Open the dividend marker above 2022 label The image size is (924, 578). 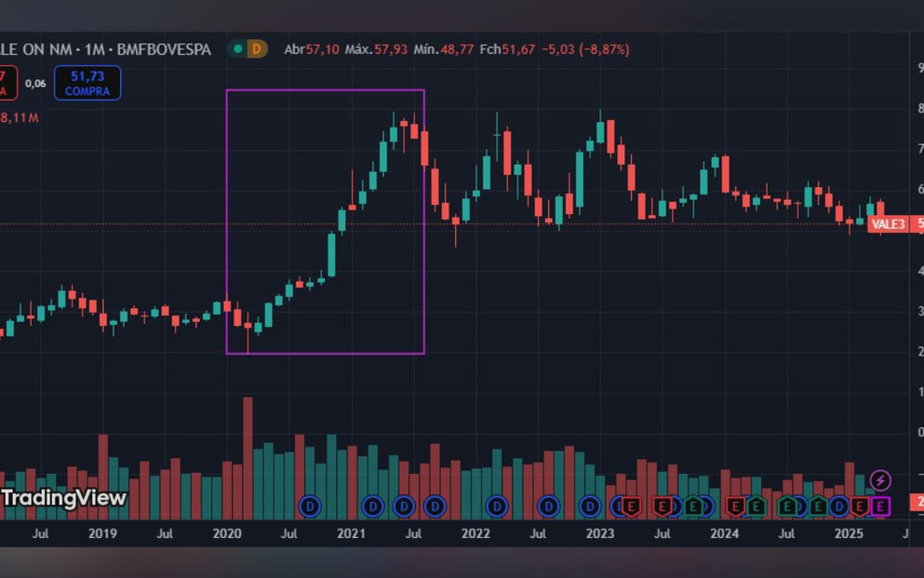(497, 506)
